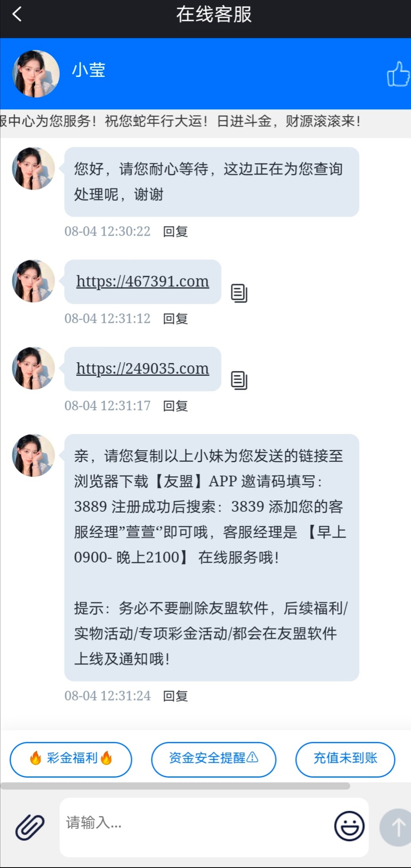Select the 资金安全提醒 quick reply

[213, 759]
